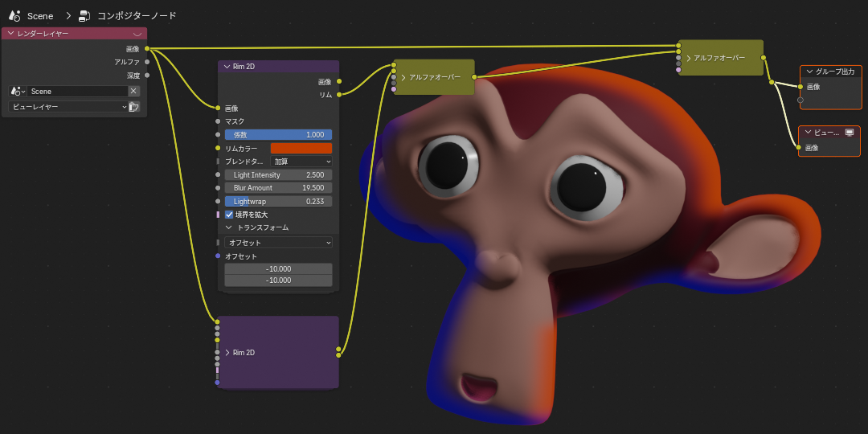Expand the collapsed Rim 2D node
The width and height of the screenshot is (868, 434).
(227, 353)
